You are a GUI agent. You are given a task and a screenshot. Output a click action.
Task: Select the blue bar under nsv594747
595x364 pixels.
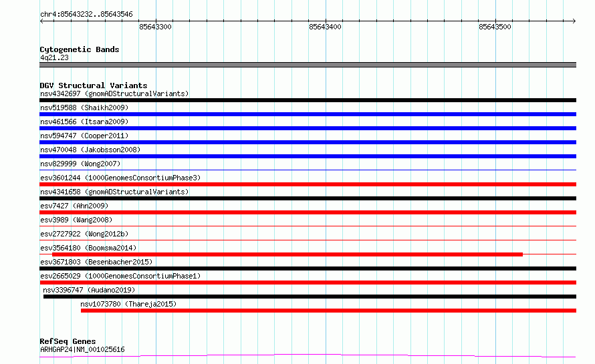coord(308,142)
